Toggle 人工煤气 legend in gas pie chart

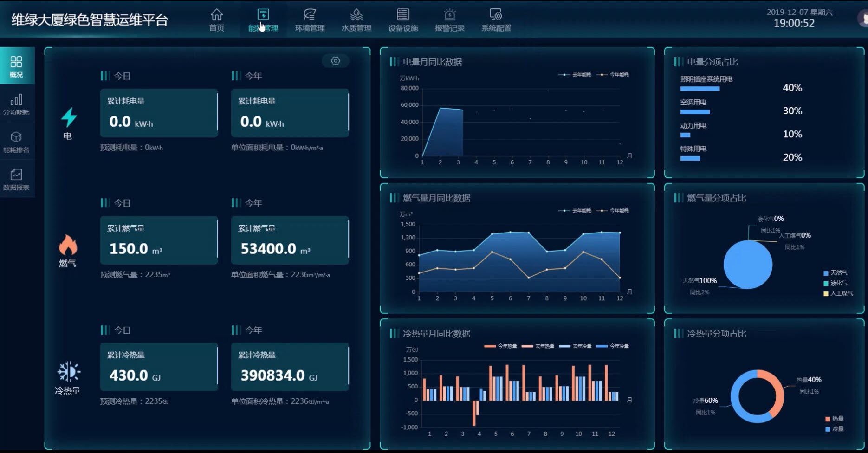coord(838,293)
